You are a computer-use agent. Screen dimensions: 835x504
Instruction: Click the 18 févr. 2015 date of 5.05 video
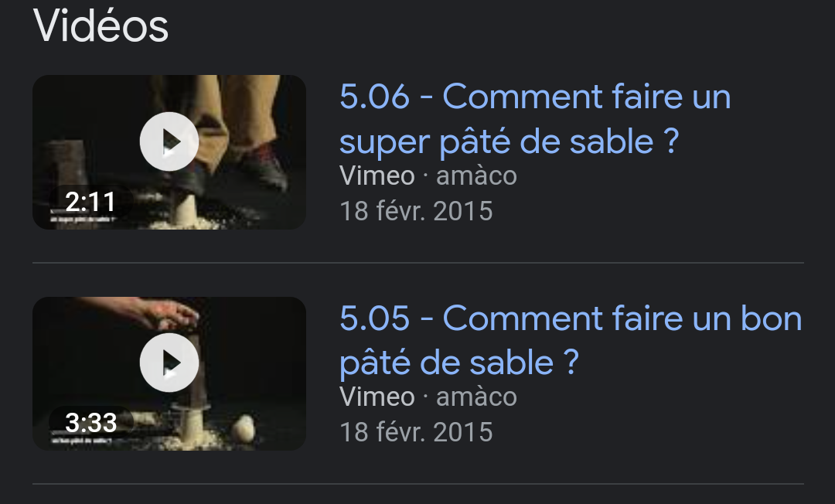(x=417, y=432)
